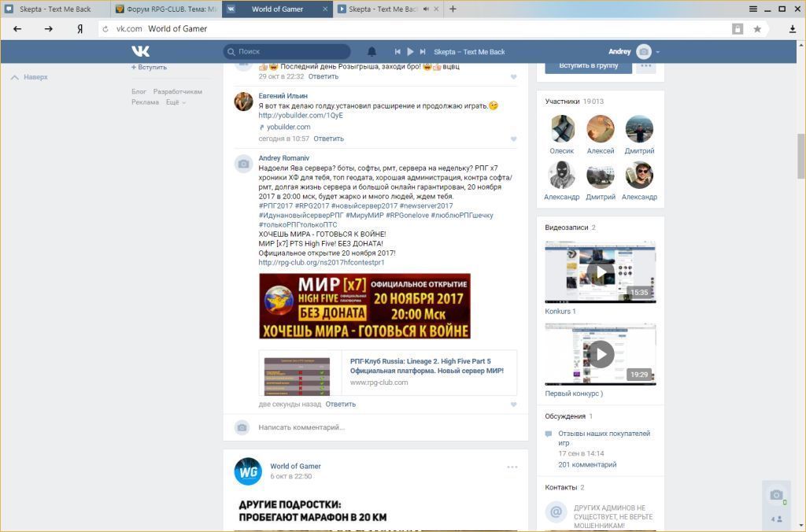Open notifications bell icon
This screenshot has width=806, height=532.
(x=372, y=51)
